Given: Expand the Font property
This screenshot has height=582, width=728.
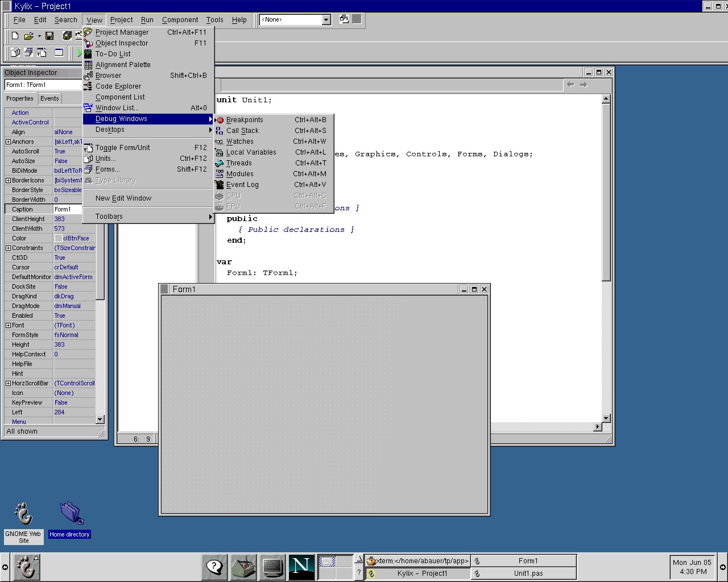Looking at the screenshot, I should click(8, 326).
